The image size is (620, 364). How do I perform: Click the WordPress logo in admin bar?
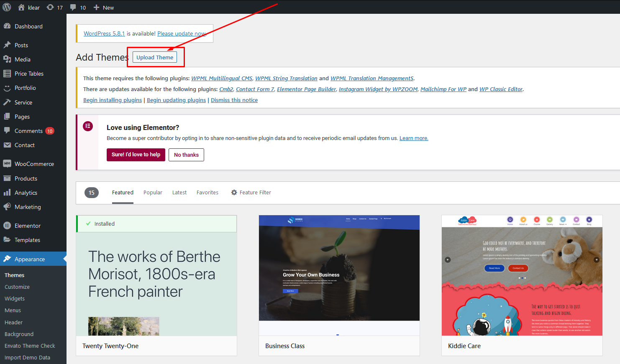pos(7,7)
